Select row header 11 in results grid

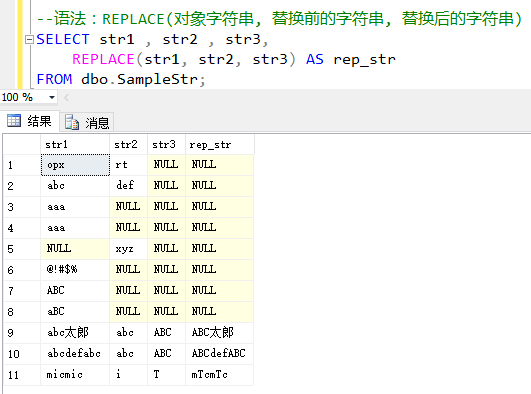pos(22,375)
